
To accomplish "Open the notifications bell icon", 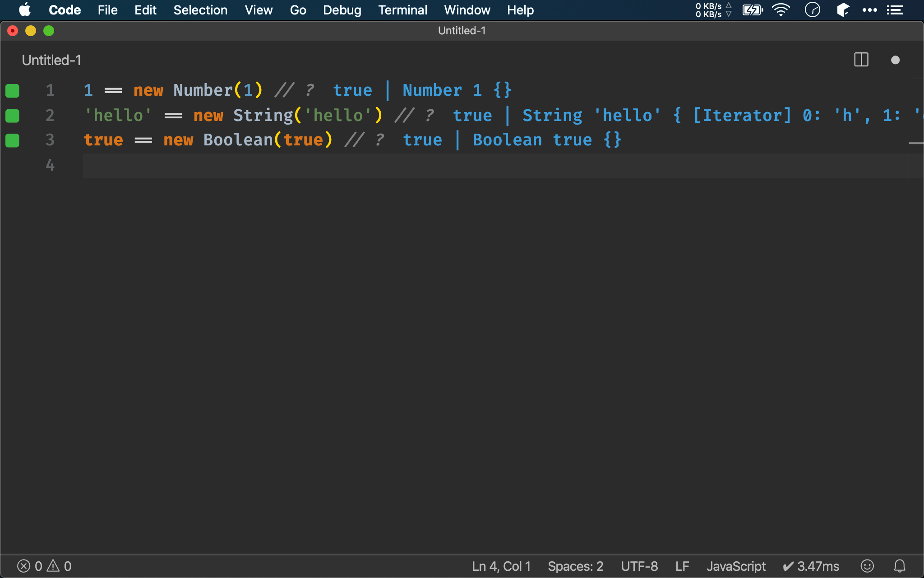I will pos(900,566).
